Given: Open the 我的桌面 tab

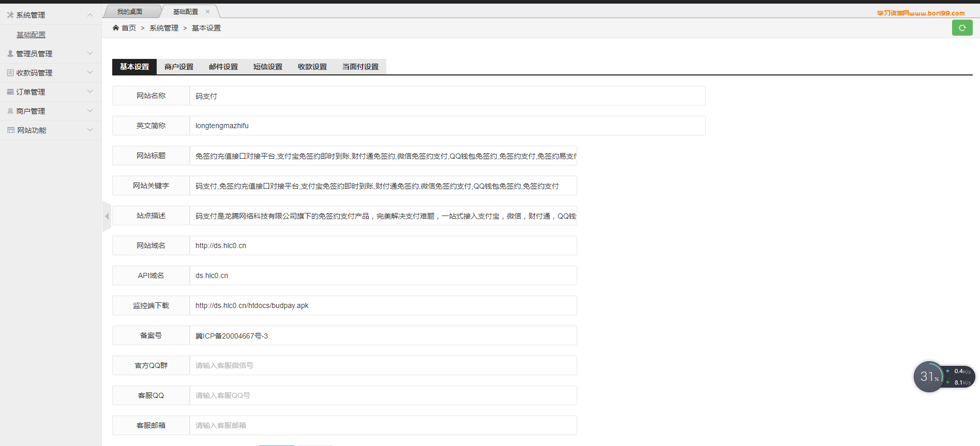Looking at the screenshot, I should coord(130,11).
